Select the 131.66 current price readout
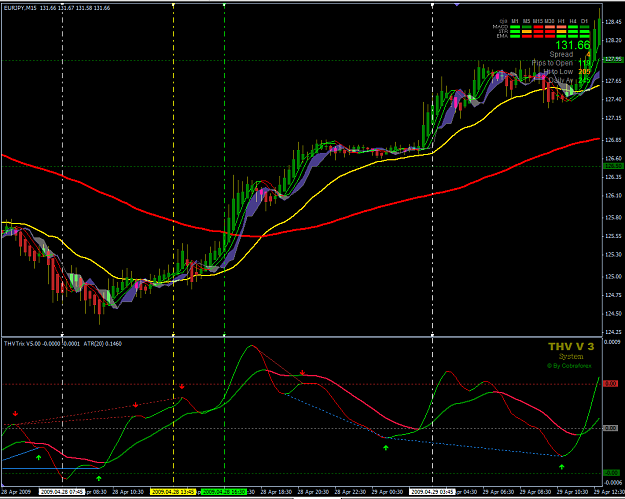Viewport: 625px width, 499px height. tap(573, 45)
